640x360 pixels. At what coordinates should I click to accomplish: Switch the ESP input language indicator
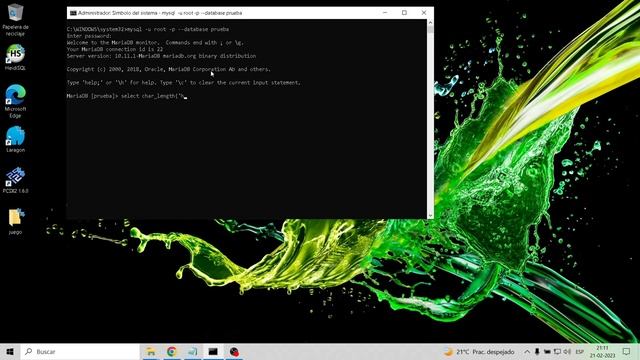[580, 352]
